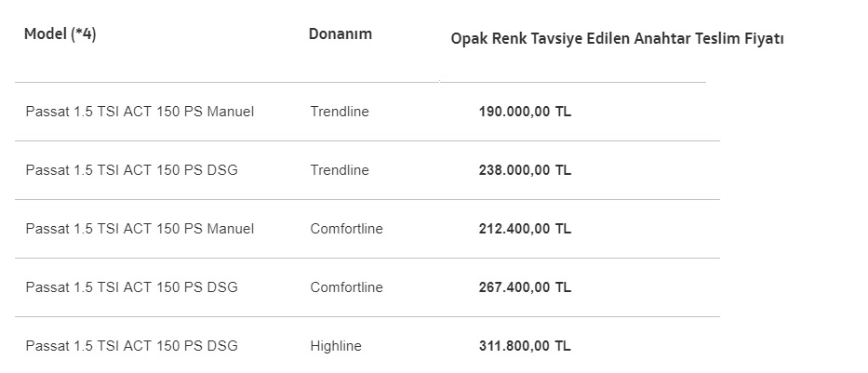868x373 pixels.
Task: Click the 311.800,00 TL price
Action: click(x=525, y=346)
